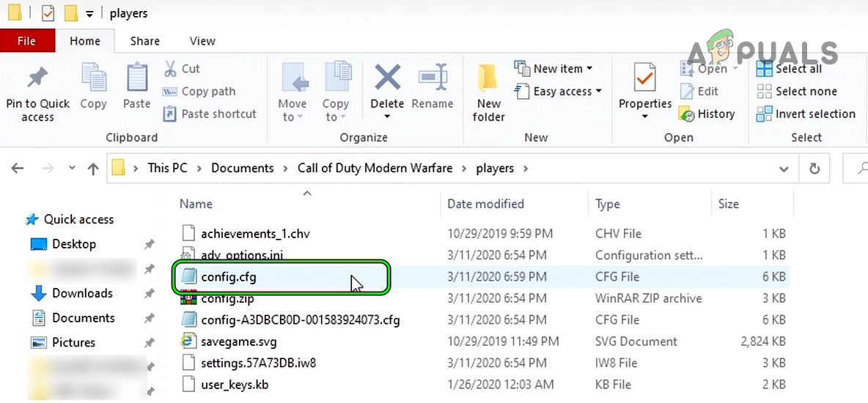868x403 pixels.
Task: Select savegame.svg file
Action: click(x=238, y=341)
